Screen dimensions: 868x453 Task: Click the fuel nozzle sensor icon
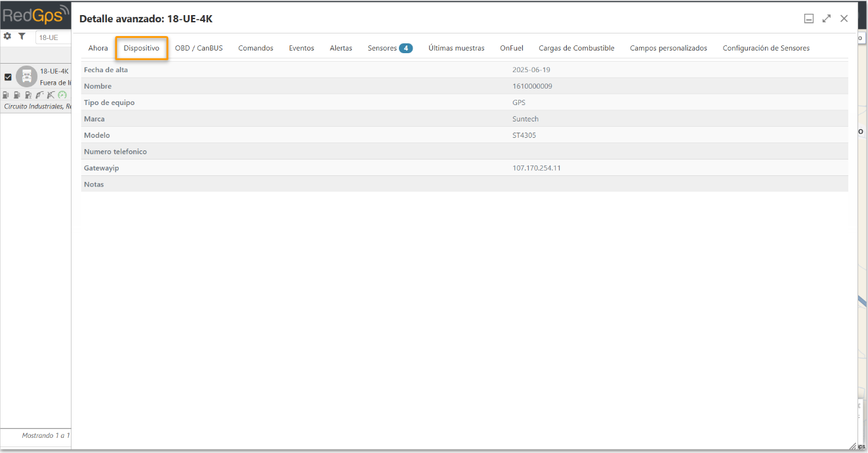(40, 95)
